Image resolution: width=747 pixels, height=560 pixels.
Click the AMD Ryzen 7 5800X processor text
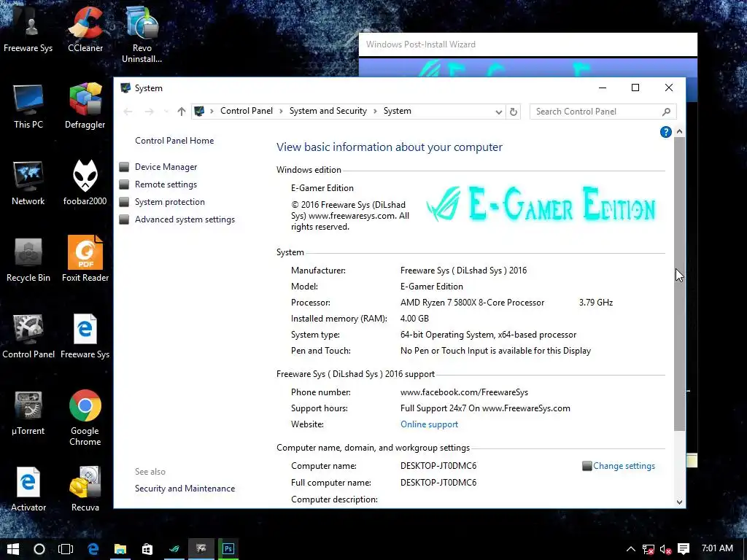[x=472, y=303]
